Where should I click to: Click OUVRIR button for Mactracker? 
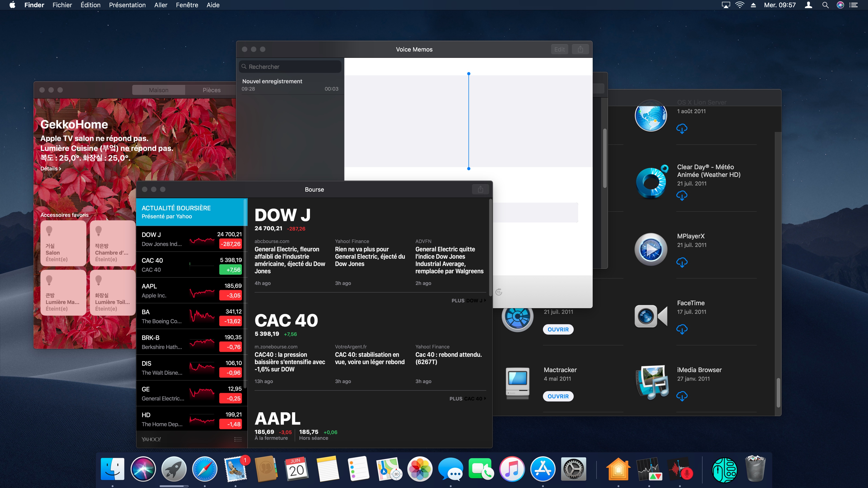(558, 396)
